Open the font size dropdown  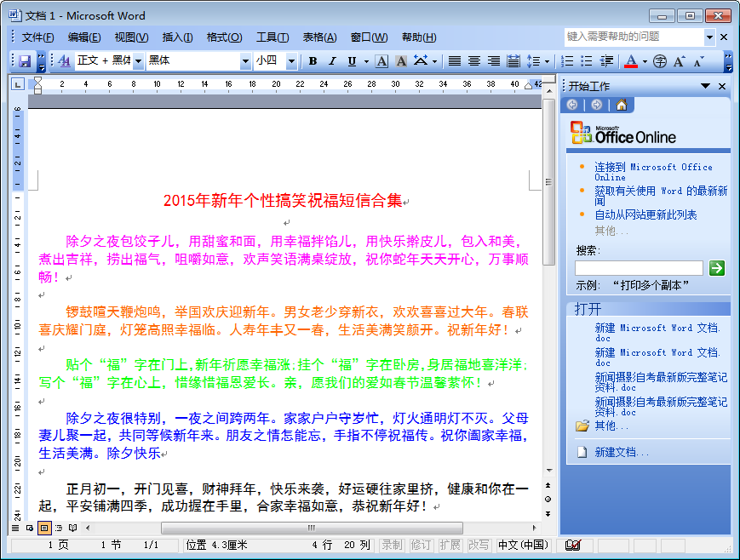[291, 61]
